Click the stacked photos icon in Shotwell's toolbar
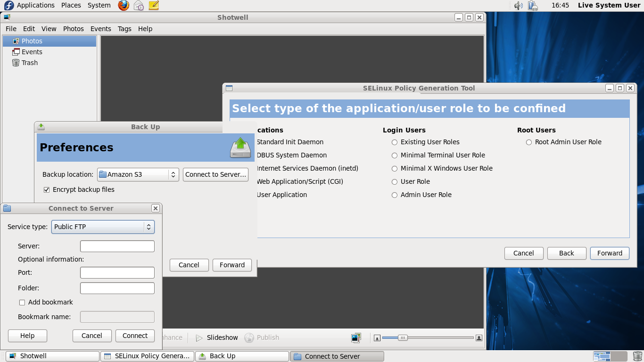 click(356, 337)
